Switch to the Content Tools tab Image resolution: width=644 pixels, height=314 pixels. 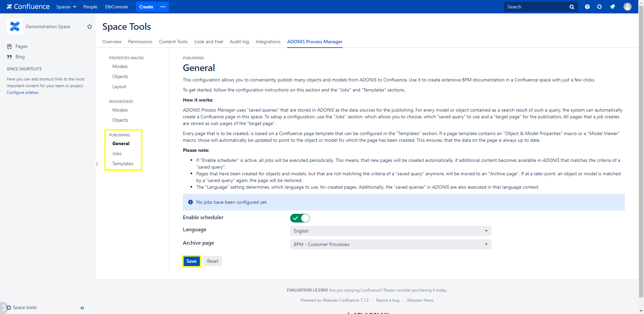point(173,42)
